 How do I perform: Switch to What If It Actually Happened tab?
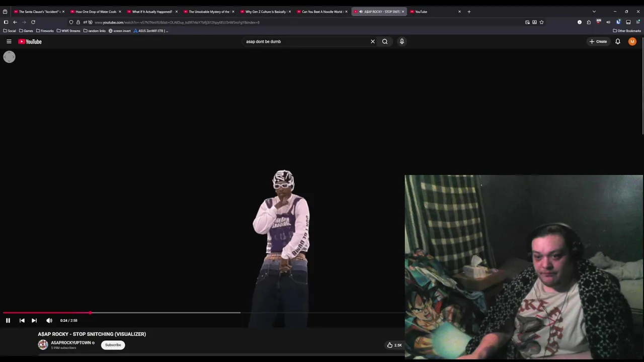click(x=152, y=12)
